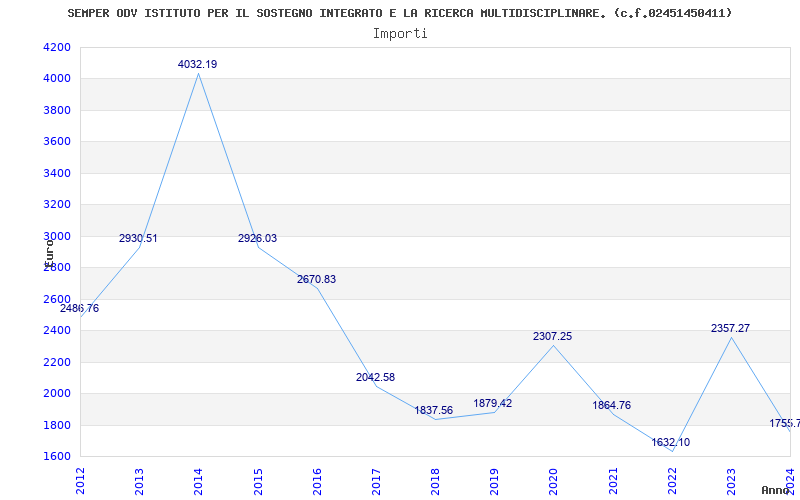Click the 2013 x-axis year label
Image resolution: width=800 pixels, height=500 pixels.
[139, 481]
